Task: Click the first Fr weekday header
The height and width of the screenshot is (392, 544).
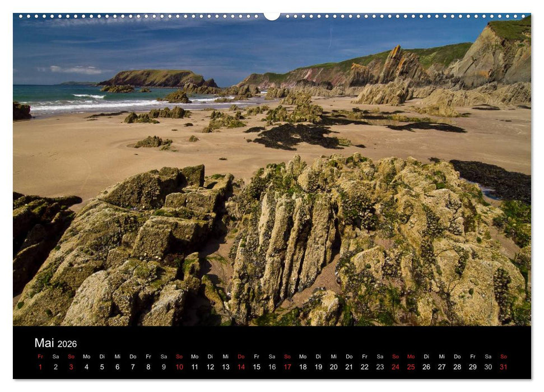Action: tap(40, 357)
